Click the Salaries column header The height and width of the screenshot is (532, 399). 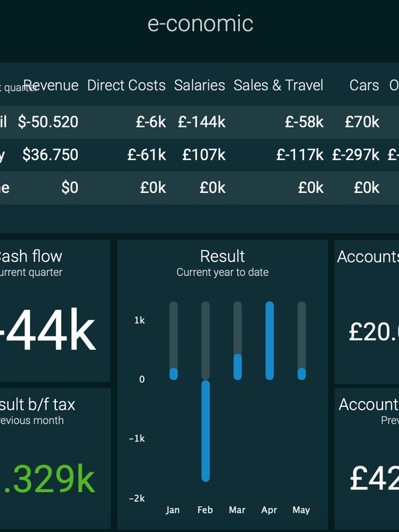tap(199, 85)
